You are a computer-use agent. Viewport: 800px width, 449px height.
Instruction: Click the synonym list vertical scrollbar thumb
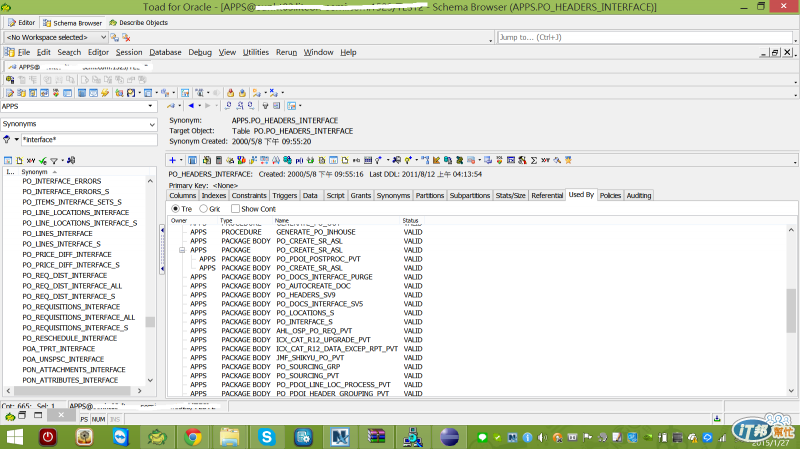click(x=150, y=322)
